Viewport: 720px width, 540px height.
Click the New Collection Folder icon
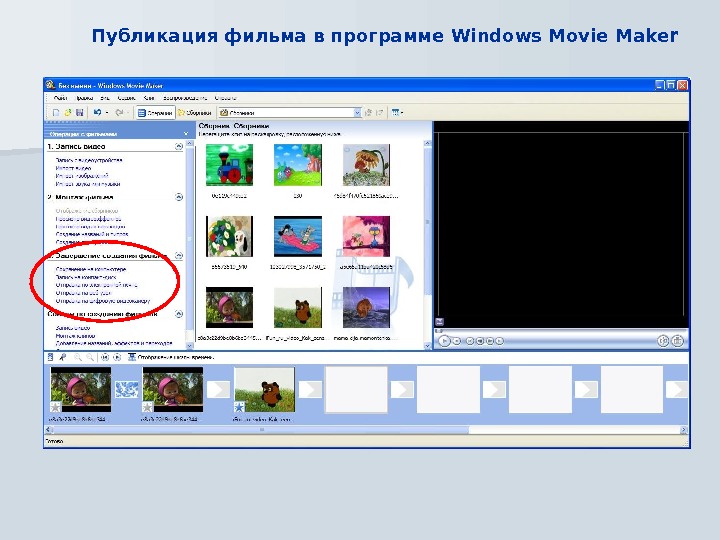tap(379, 112)
